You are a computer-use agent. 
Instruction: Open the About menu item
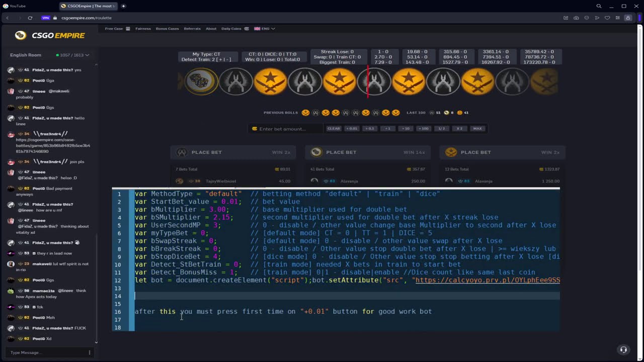(x=211, y=29)
